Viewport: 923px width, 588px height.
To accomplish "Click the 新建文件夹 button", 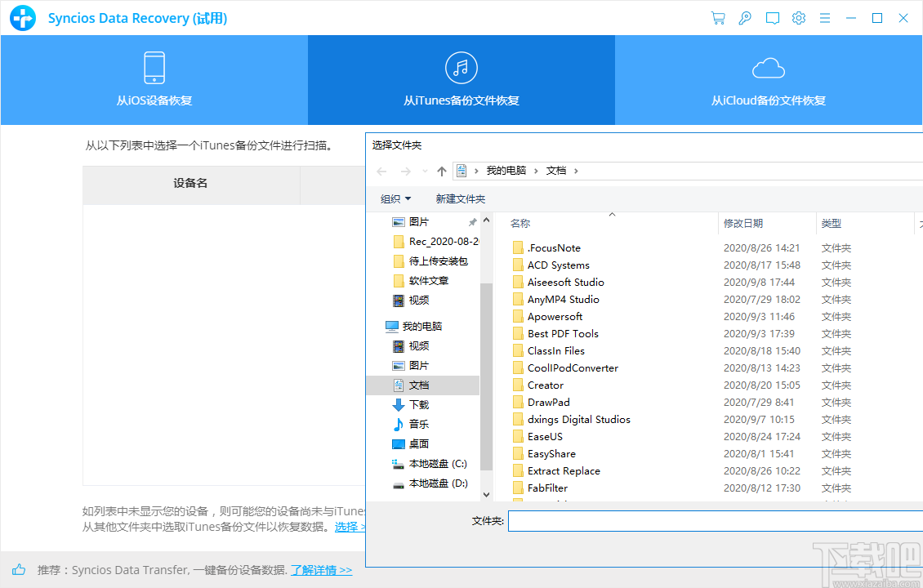I will [461, 199].
